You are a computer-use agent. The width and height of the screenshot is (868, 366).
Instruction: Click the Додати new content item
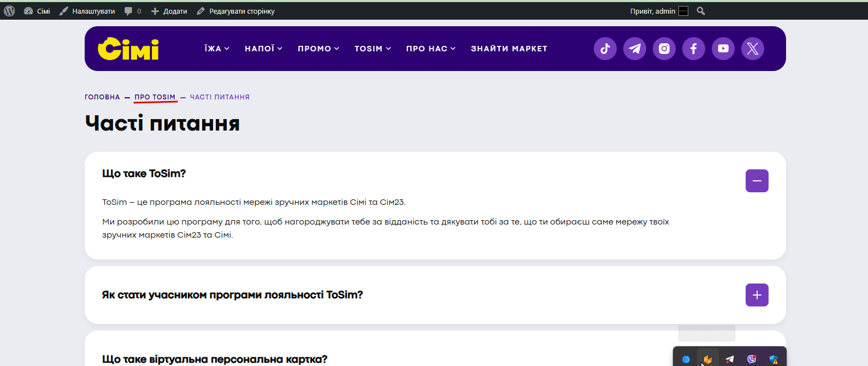tap(169, 11)
